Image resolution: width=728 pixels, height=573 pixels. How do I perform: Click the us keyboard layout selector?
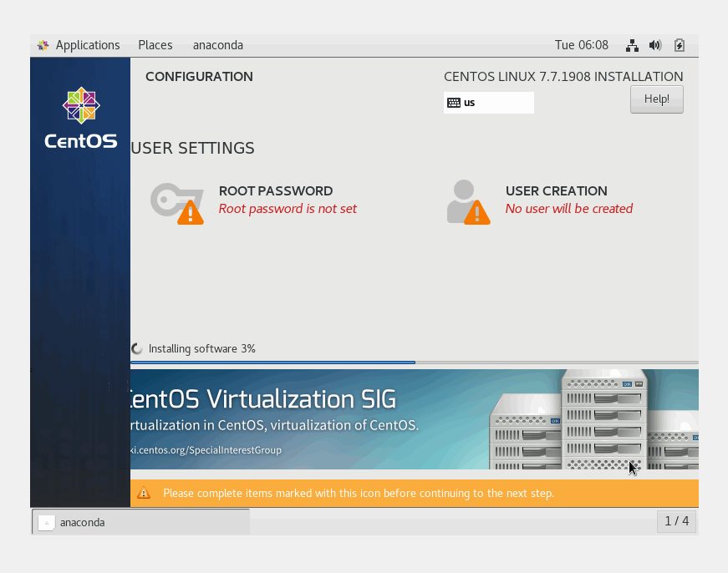pyautogui.click(x=488, y=103)
